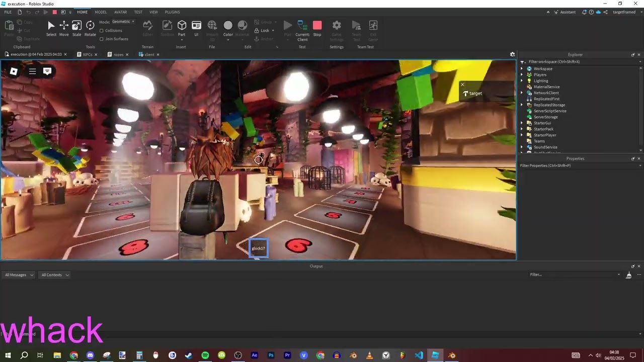Select the glock17 hotbar slot
This screenshot has width=644, height=362.
tap(259, 248)
